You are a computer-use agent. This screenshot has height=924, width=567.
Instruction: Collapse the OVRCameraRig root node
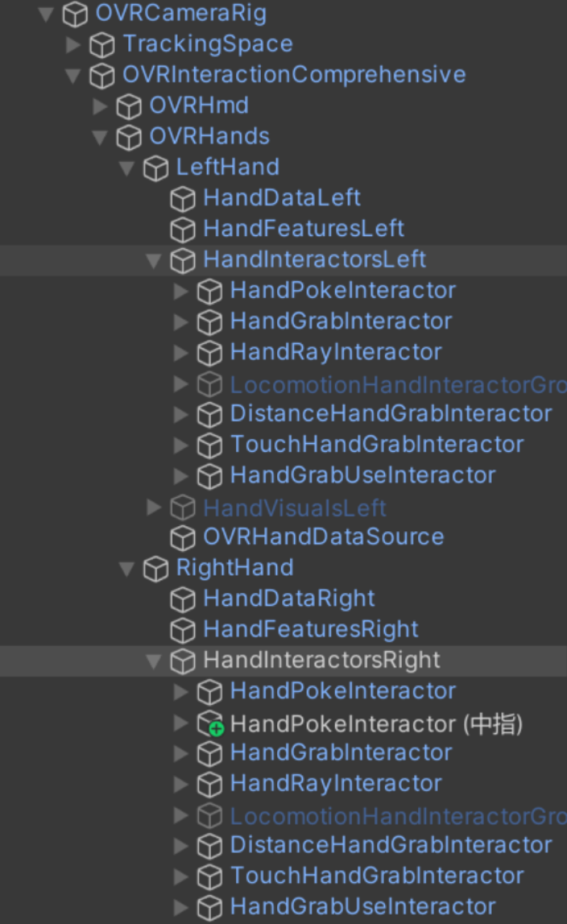47,14
